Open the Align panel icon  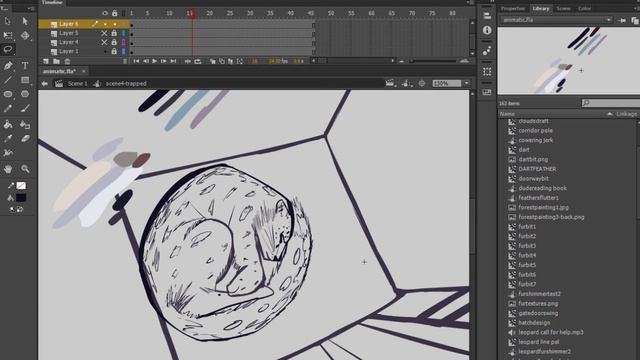click(x=487, y=16)
